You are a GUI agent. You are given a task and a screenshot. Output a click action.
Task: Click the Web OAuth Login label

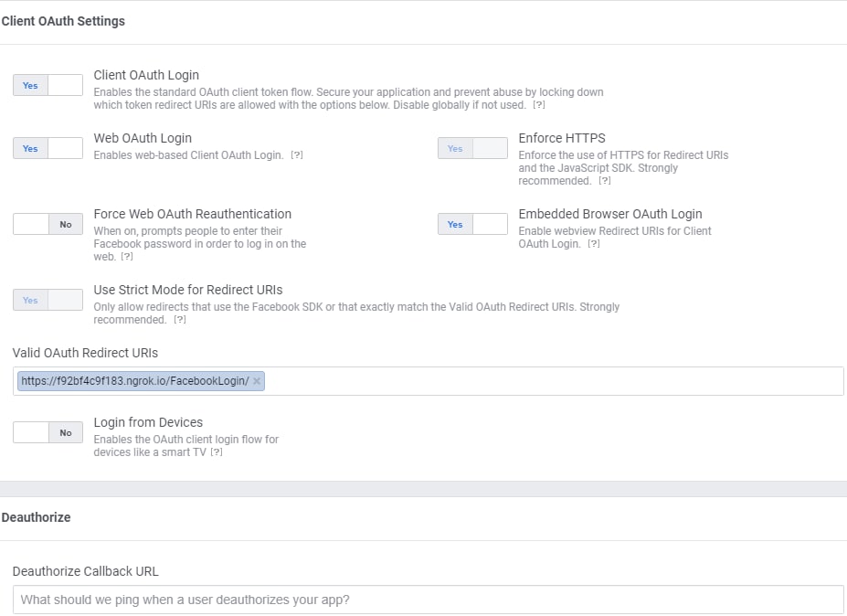pos(143,138)
